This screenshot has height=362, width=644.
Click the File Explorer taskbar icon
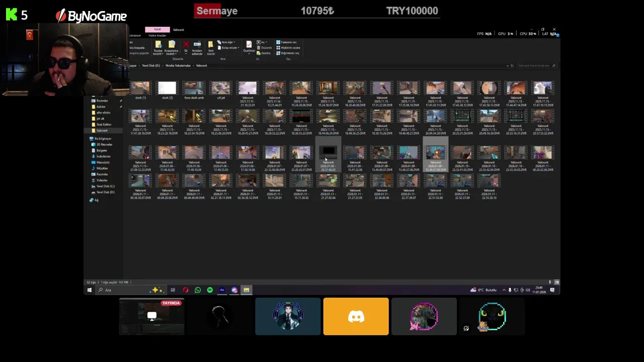tap(247, 290)
